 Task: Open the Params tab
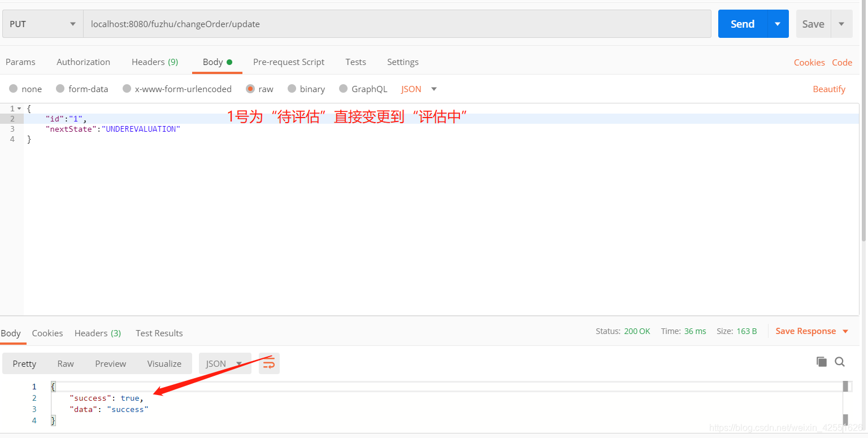click(x=20, y=62)
